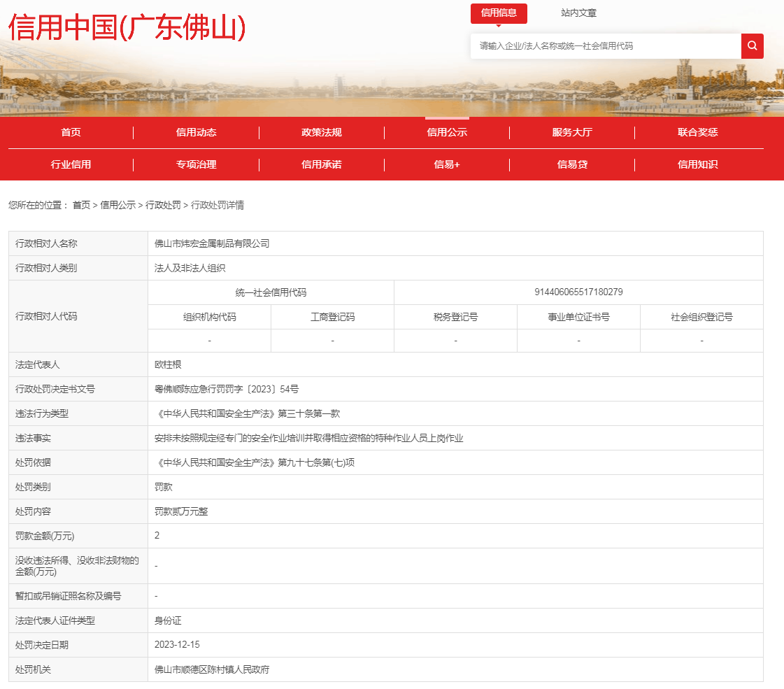Click the 暂扣或吊销证照名称及编号 label
Viewport: 784px width, 689px height.
click(68, 596)
